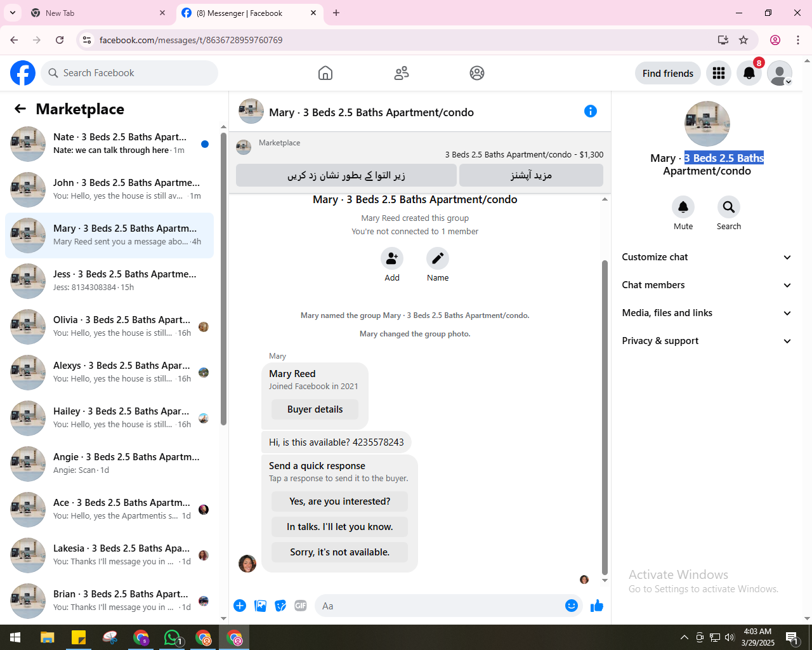Open the notifications bell with badge 8

[749, 73]
